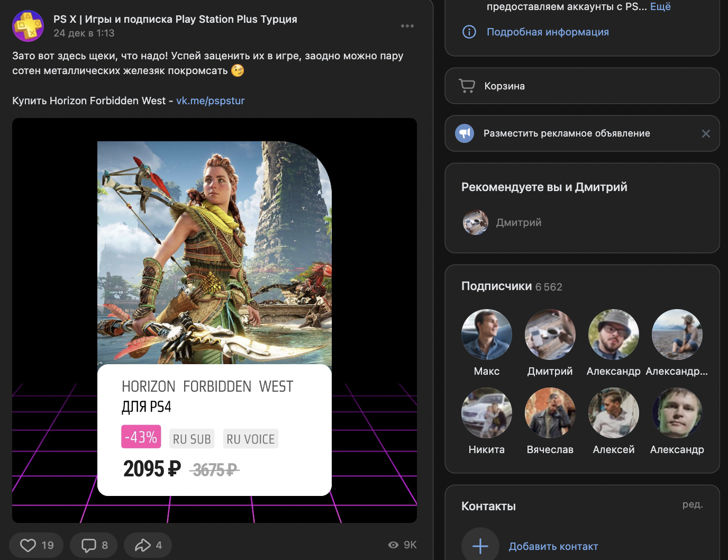Viewport: 728px width, 560px height.
Task: Expand description with Ещё link
Action: click(660, 6)
